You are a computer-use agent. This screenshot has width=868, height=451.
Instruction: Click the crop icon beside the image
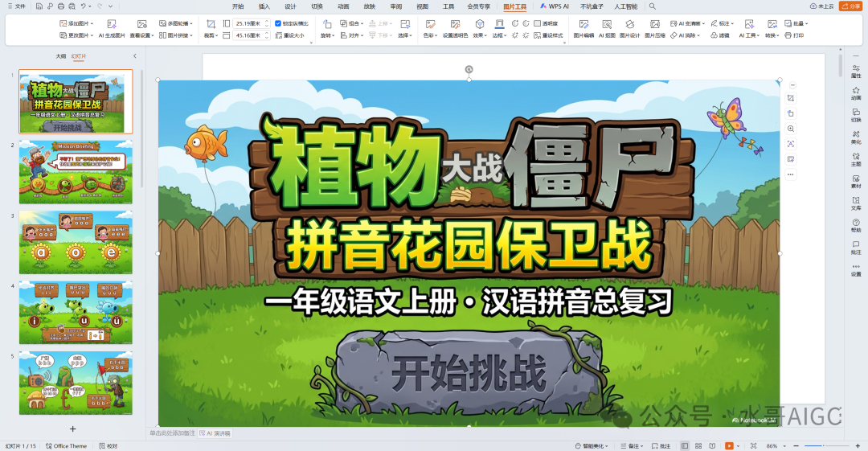(791, 98)
